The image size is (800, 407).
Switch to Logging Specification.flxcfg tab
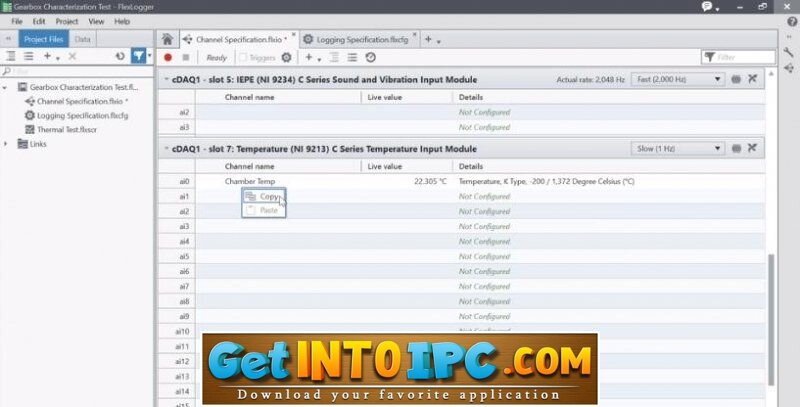point(362,39)
